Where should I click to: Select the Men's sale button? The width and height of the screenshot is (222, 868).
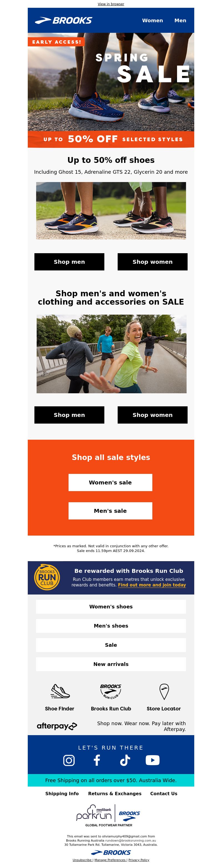[x=110, y=511]
